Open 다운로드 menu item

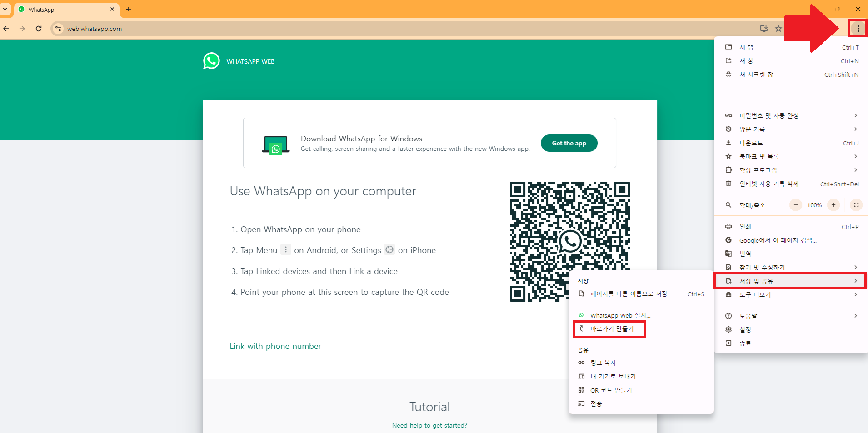tap(791, 143)
